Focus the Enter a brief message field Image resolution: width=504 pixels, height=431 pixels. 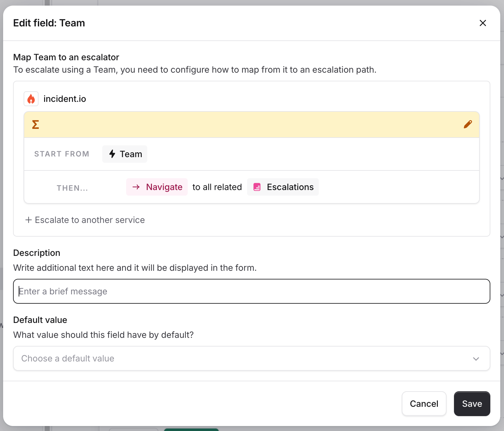pos(252,291)
